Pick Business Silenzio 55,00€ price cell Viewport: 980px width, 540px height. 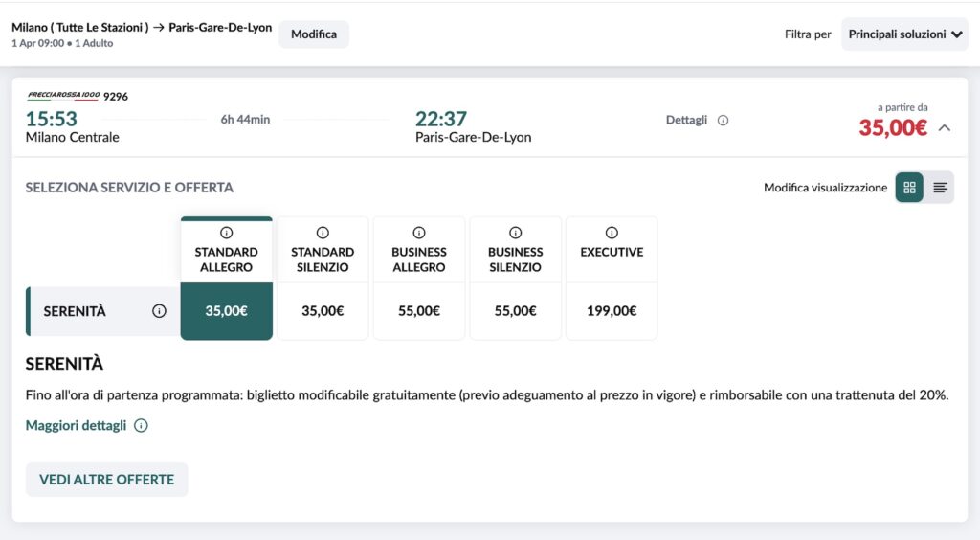click(x=516, y=311)
